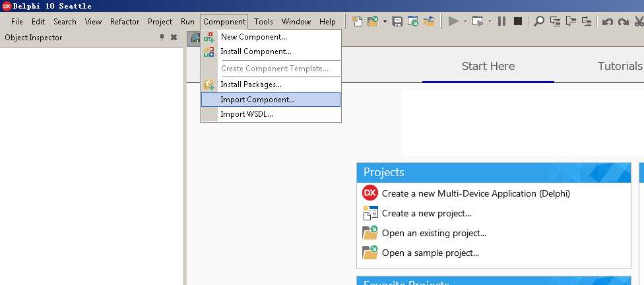Open the Help menu
The image size is (644, 285).
(327, 21)
